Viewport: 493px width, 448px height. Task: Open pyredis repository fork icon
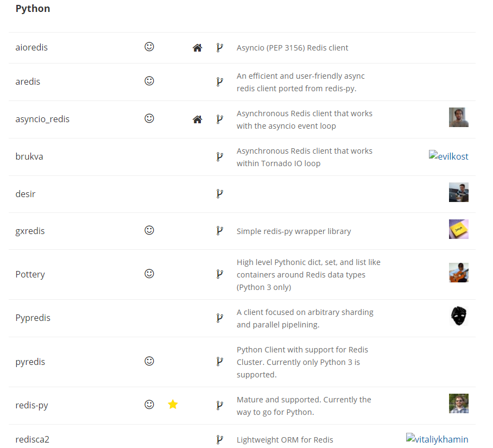click(x=220, y=362)
